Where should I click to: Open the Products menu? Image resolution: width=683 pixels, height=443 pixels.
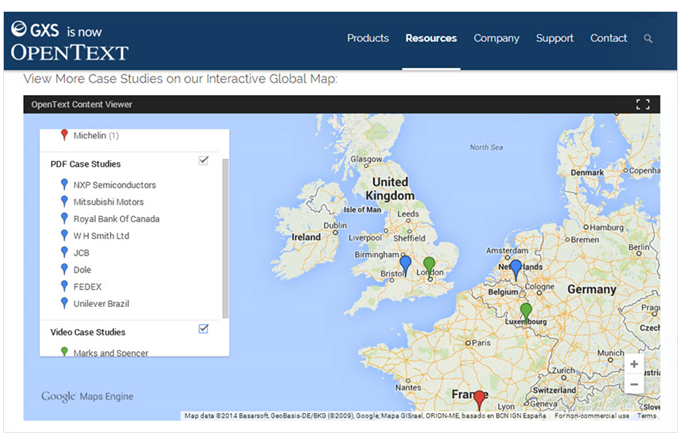pos(368,39)
